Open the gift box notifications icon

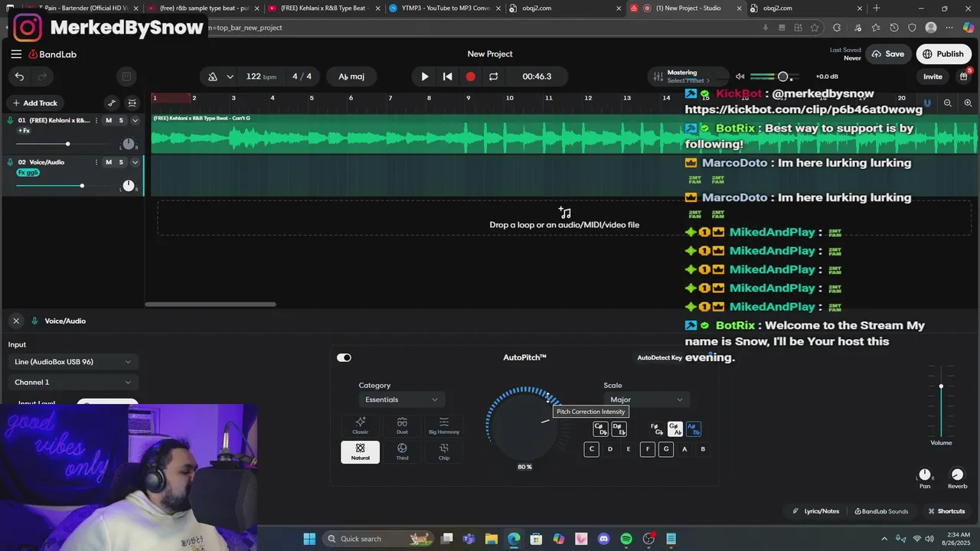coord(964,76)
